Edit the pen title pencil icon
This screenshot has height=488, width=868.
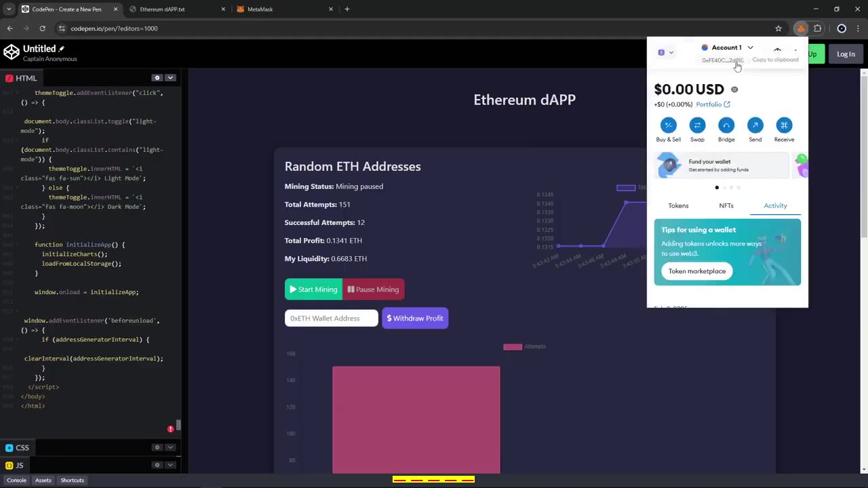[x=62, y=49]
